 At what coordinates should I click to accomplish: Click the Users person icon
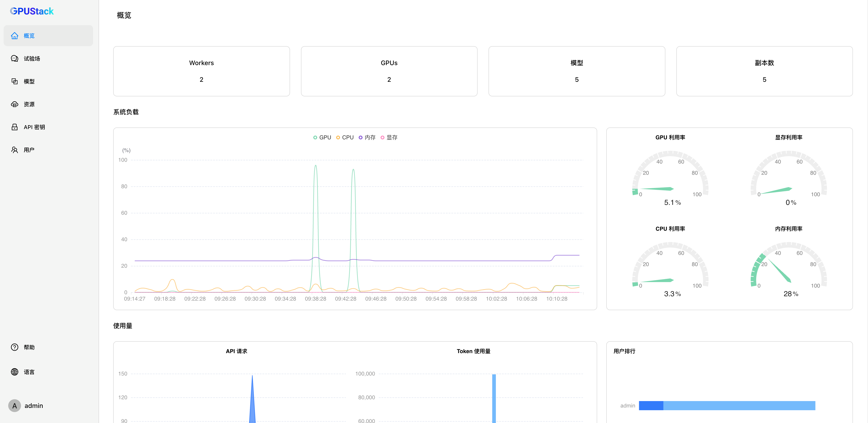[x=14, y=150]
